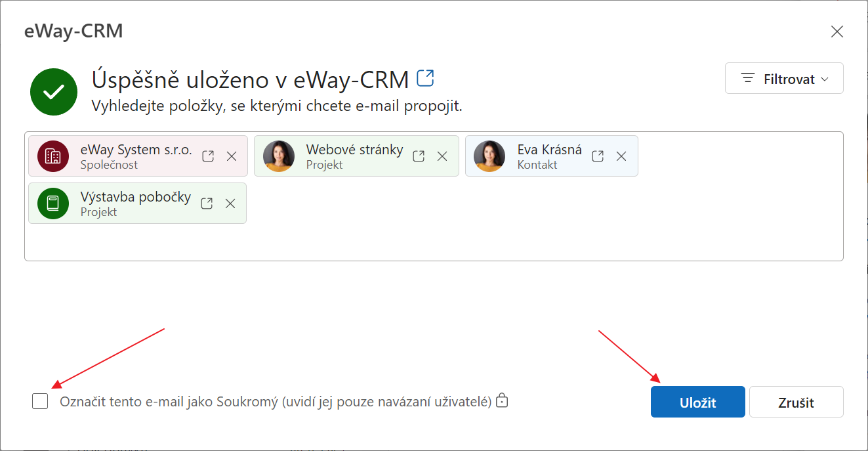The image size is (868, 451).
Task: Open the Filtrovat dropdown
Action: [784, 79]
